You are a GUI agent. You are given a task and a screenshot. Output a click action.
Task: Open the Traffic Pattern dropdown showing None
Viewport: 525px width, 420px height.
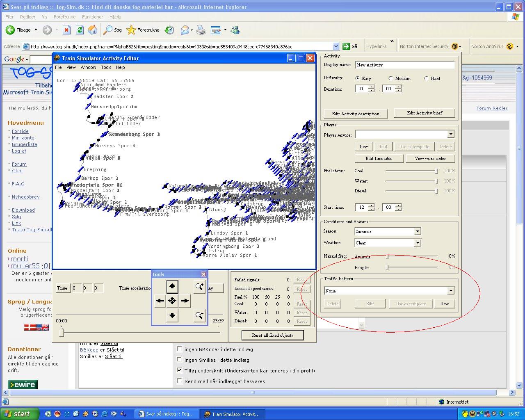(451, 291)
